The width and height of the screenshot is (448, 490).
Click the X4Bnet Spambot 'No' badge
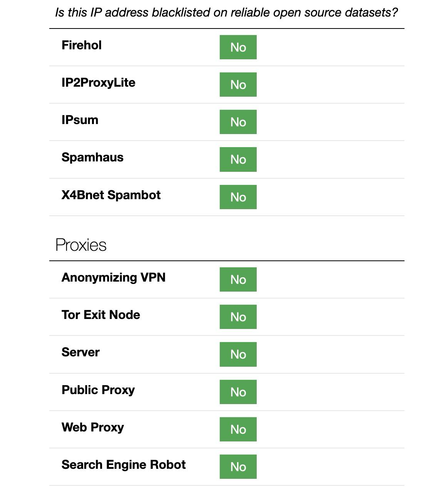click(238, 197)
